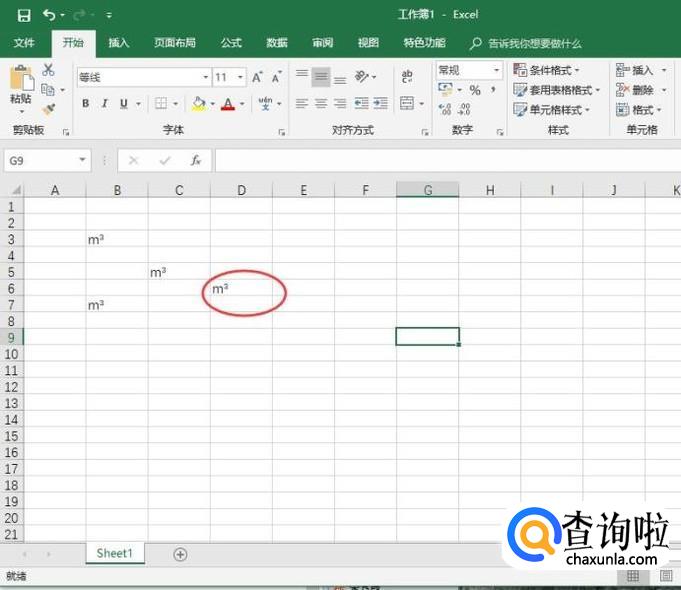Screen dimensions: 681x590
Task: Expand the Name Box dropdown arrow
Action: point(82,161)
